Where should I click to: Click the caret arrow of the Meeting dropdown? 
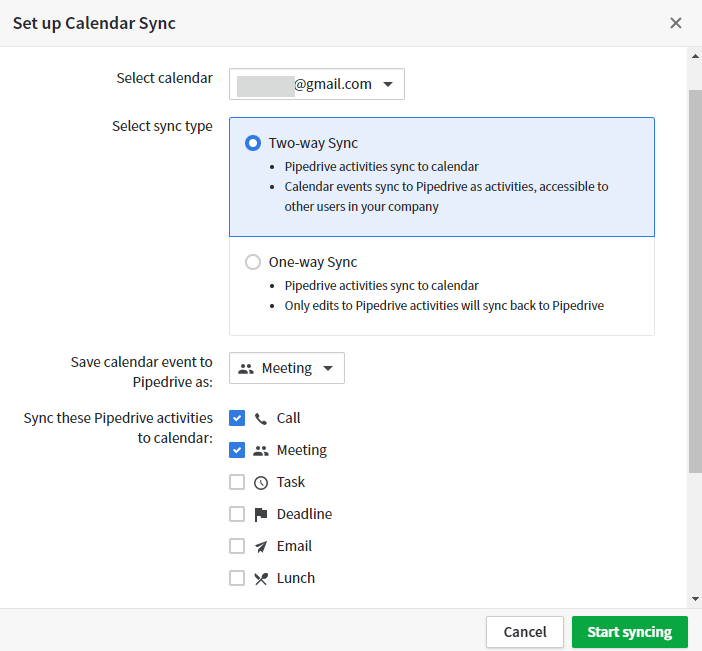click(x=328, y=368)
